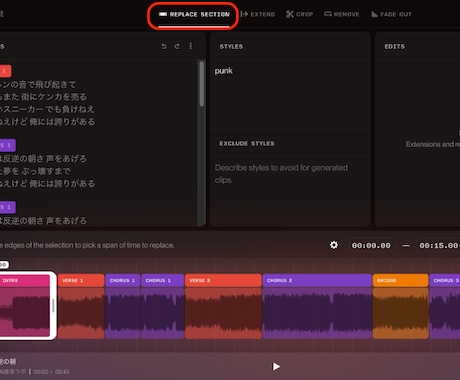The image size is (460, 380).
Task: Click the 'Extensions and re...' text in Edits
Action: pos(433,144)
